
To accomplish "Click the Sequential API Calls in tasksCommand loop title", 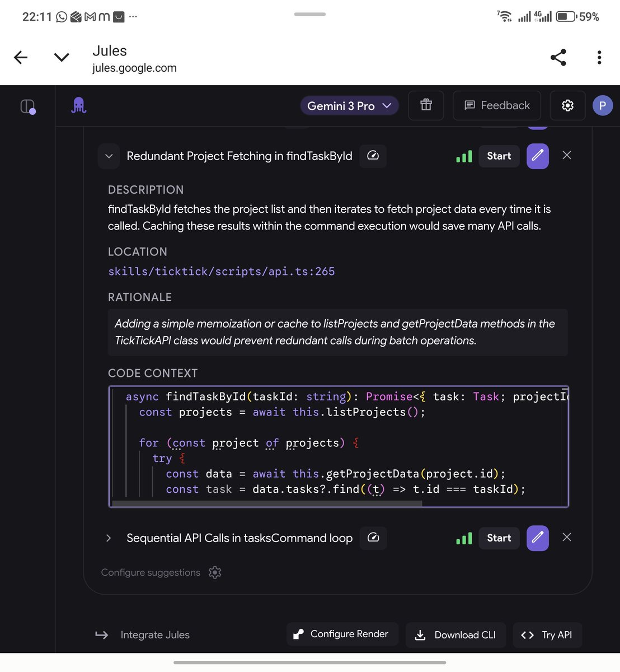I will [x=239, y=538].
